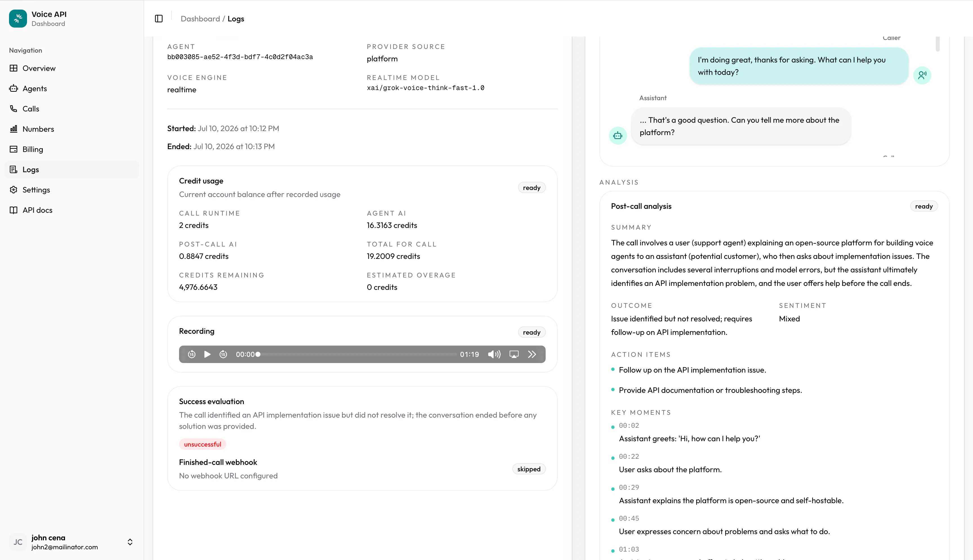Click the Credit usage ready badge
This screenshot has height=560, width=973.
532,188
